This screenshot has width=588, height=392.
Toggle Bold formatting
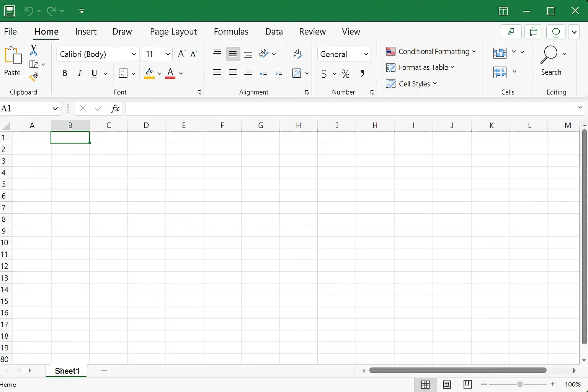tap(65, 73)
